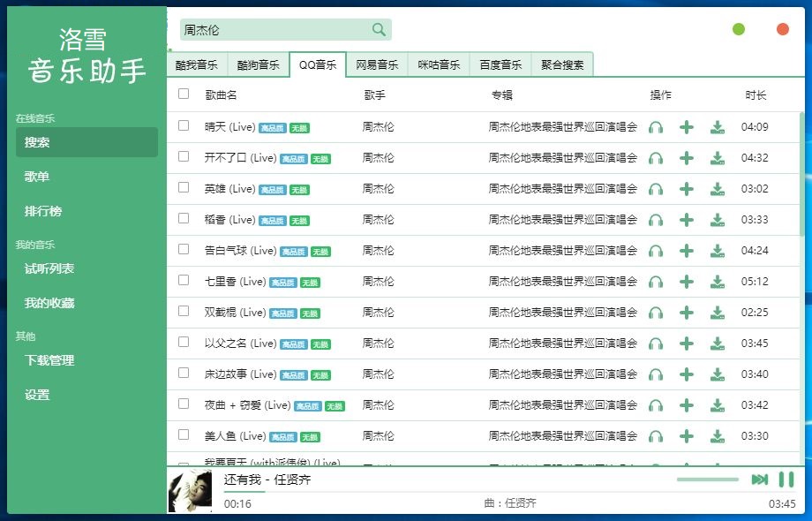Switch to 酷我音乐 source tab
Screen dimensions: 812x521
click(x=197, y=64)
